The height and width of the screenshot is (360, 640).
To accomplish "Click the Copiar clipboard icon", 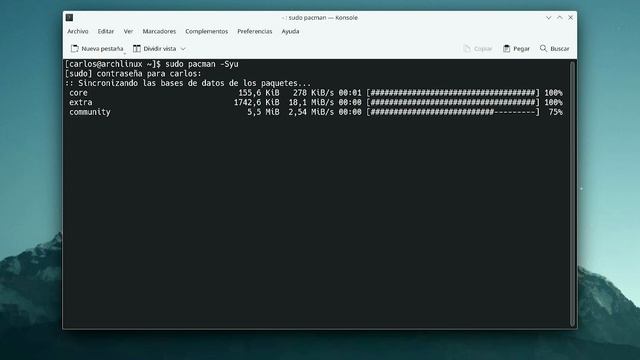I will 467,49.
